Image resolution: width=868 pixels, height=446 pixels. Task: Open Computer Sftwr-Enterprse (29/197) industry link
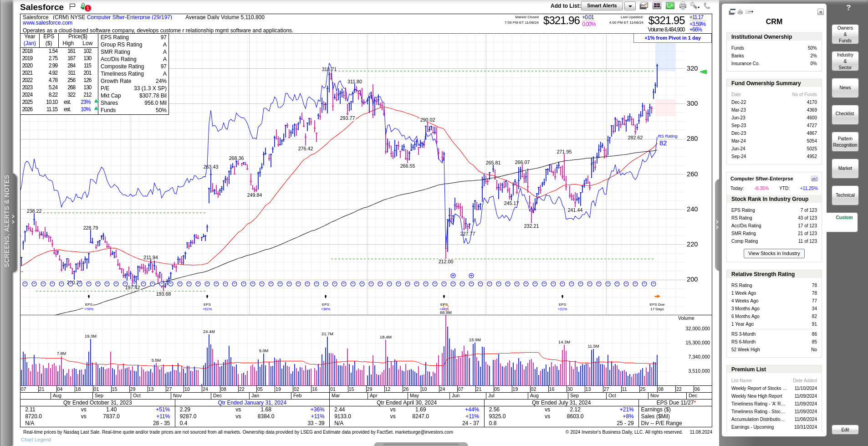tap(129, 17)
